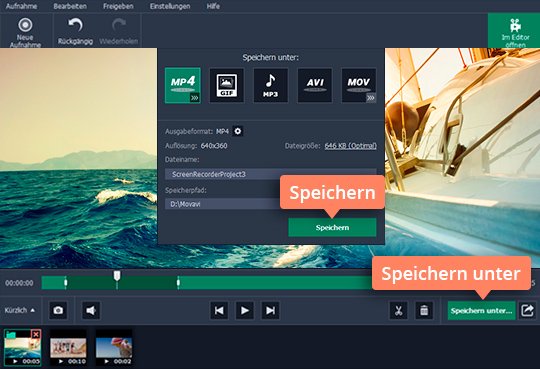Viewport: 540px width, 369px height.
Task: Expand the Kürzlich recent files list
Action: point(20,310)
